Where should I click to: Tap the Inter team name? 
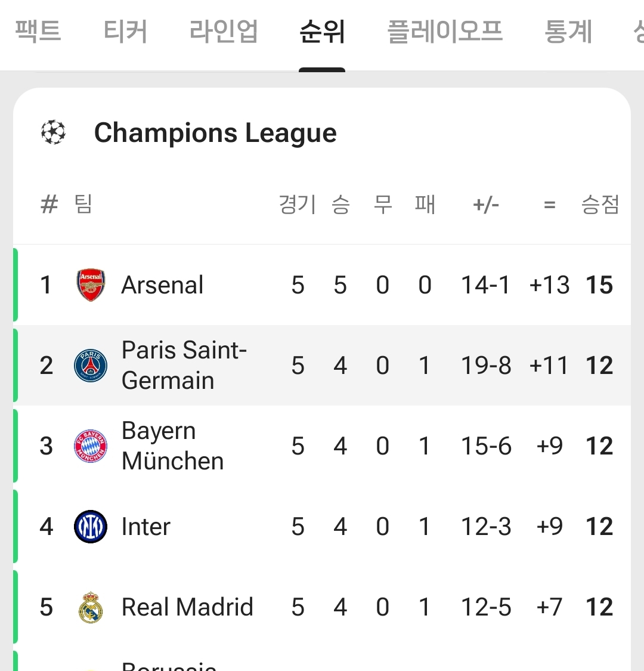(x=145, y=527)
